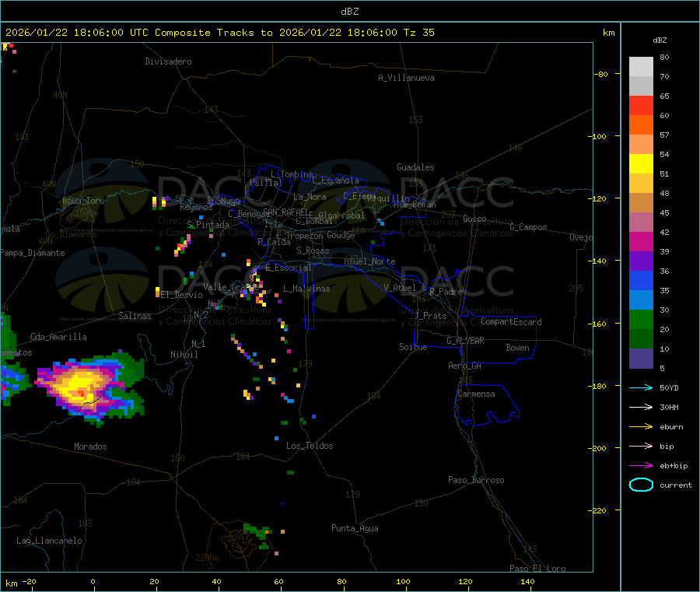Click the Guadales place label
700x592 pixels.
[x=415, y=167]
